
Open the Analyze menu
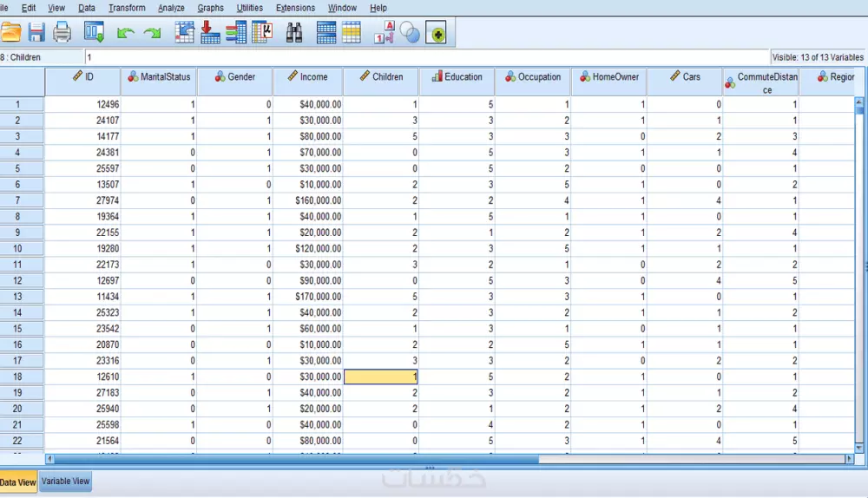(x=171, y=8)
